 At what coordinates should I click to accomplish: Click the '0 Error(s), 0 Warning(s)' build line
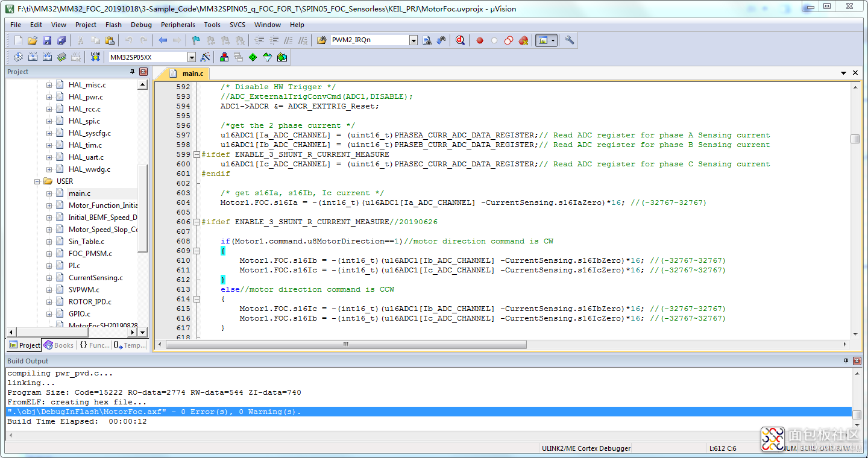click(x=429, y=412)
